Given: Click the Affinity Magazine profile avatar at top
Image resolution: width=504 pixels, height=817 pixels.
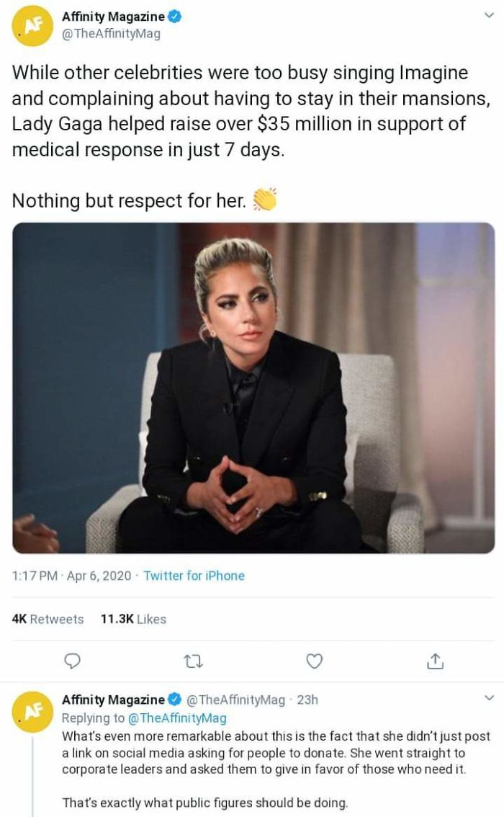Looking at the screenshot, I should click(x=30, y=23).
